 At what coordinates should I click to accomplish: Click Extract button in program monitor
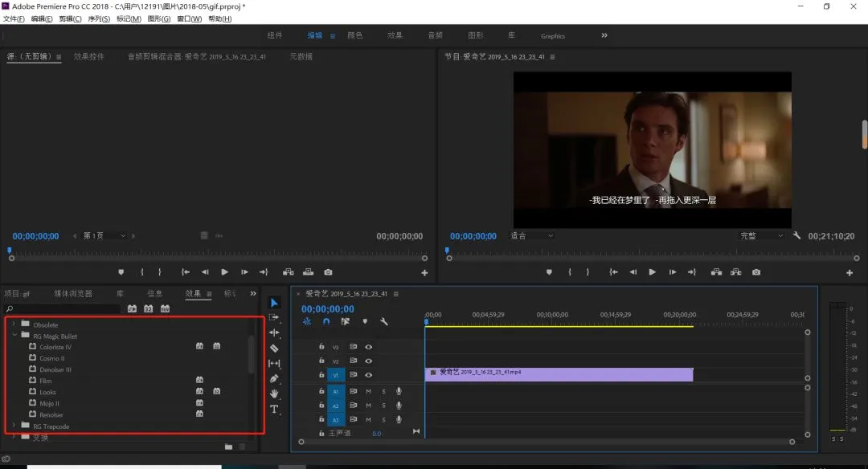tap(735, 272)
